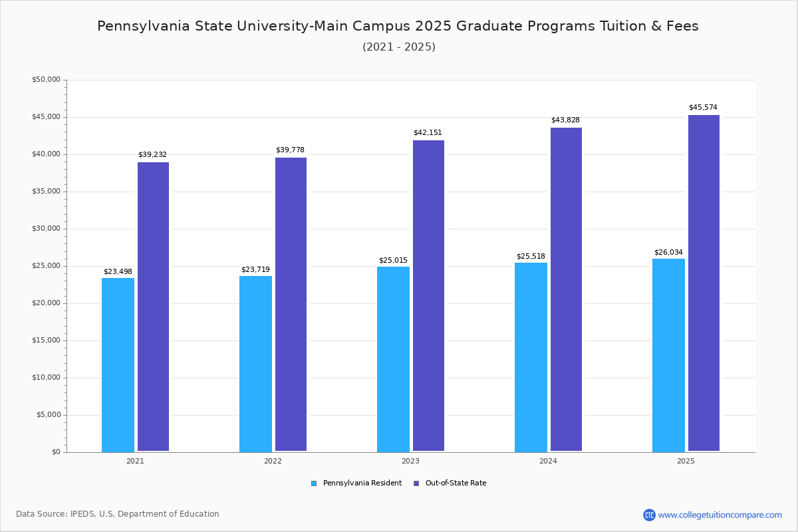Toggle the Out-of-State Rate legend entry
This screenshot has height=532, width=798.
point(456,483)
